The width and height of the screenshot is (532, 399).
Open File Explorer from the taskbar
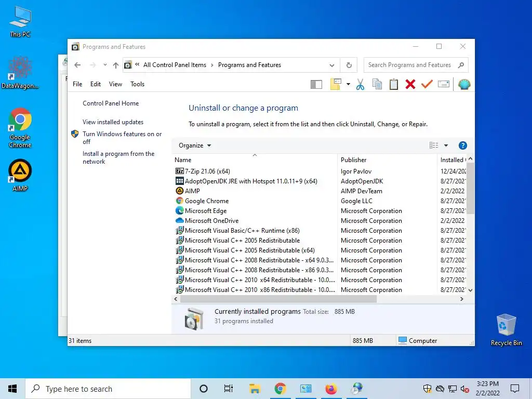(255, 389)
